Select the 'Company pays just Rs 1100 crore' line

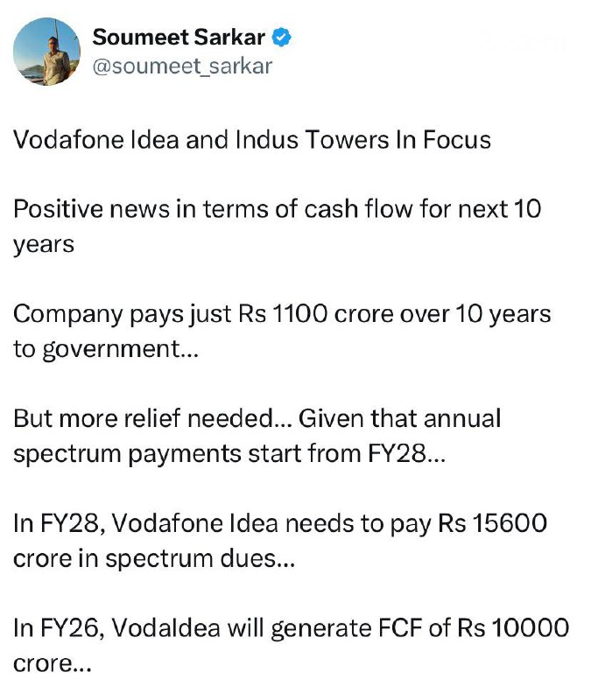tap(282, 314)
